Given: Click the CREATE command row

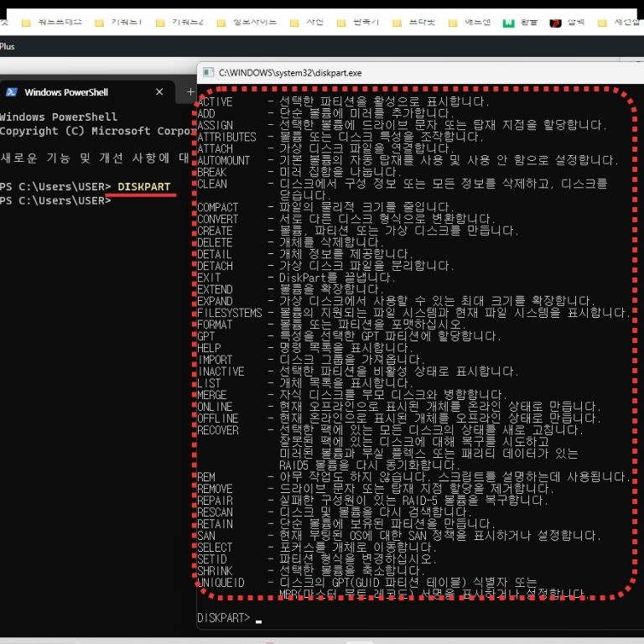Looking at the screenshot, I should point(358,231).
